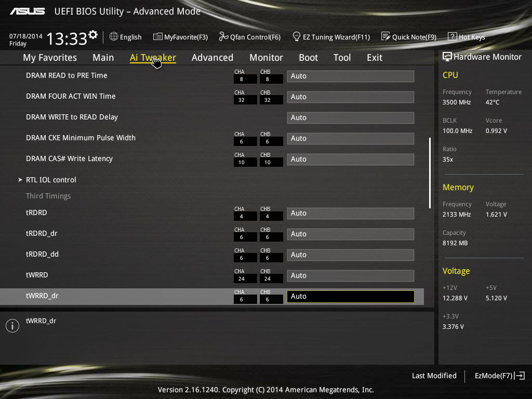Click CHB value 10 for CAS# Write Latency
The image size is (532, 399).
click(271, 163)
